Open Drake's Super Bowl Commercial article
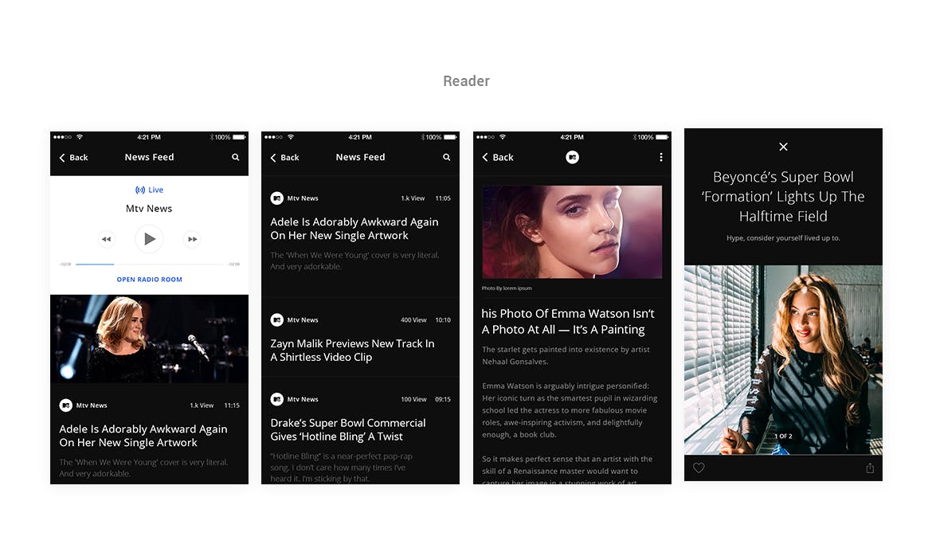The height and width of the screenshot is (560, 932). click(348, 429)
